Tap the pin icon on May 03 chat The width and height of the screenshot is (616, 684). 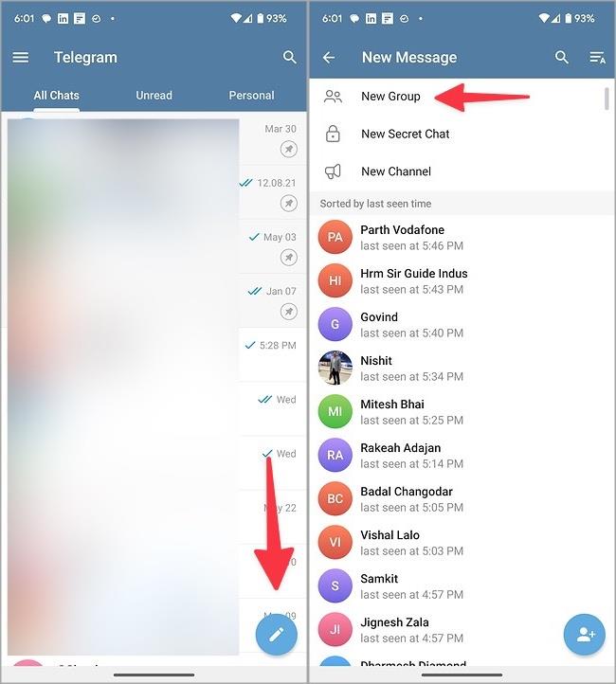[x=289, y=258]
